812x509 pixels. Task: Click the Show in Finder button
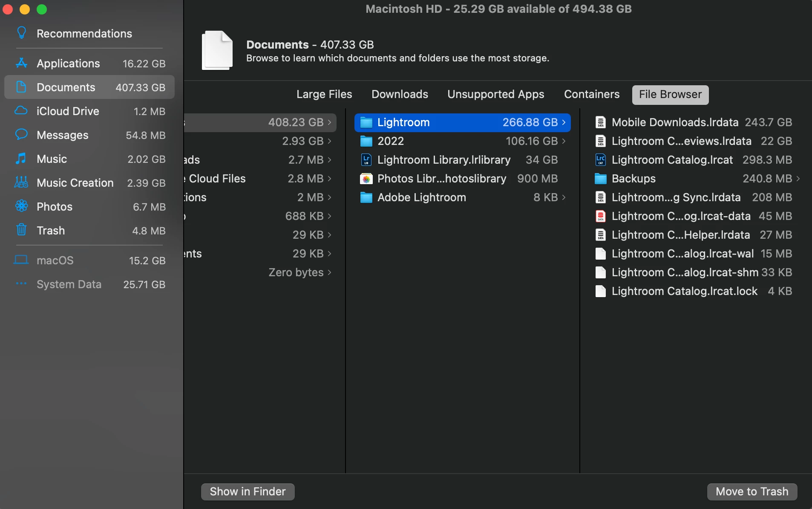tap(248, 492)
